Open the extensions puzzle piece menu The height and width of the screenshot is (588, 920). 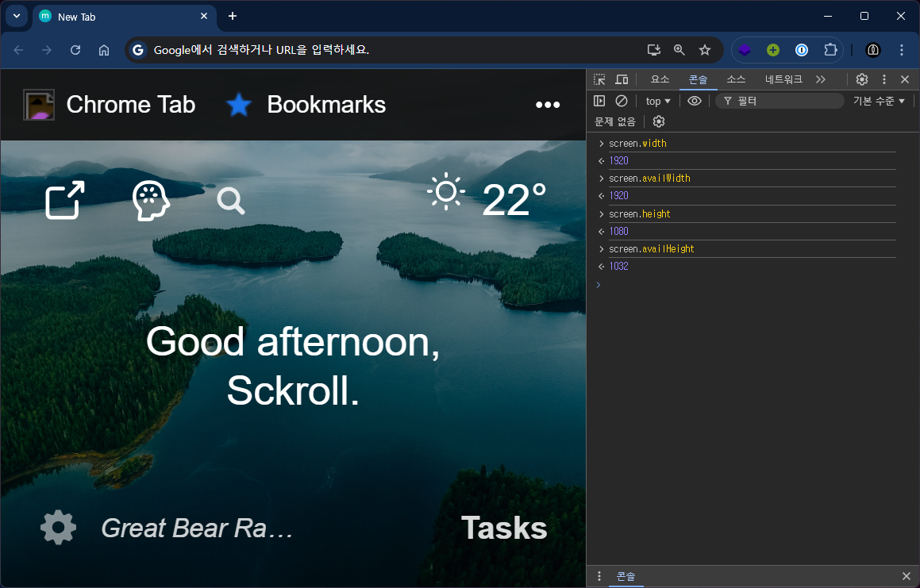[x=830, y=50]
